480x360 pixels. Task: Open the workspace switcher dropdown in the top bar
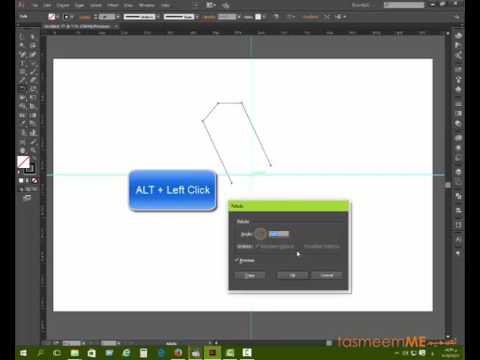(x=363, y=5)
